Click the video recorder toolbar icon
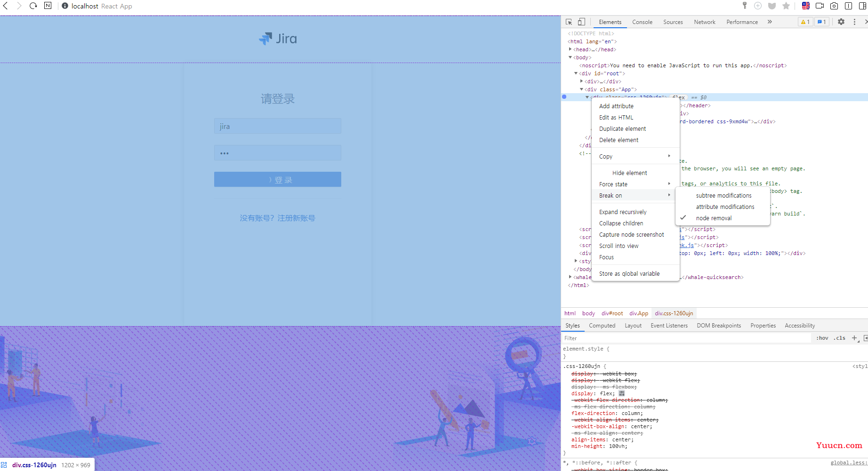868x471 pixels. point(820,6)
